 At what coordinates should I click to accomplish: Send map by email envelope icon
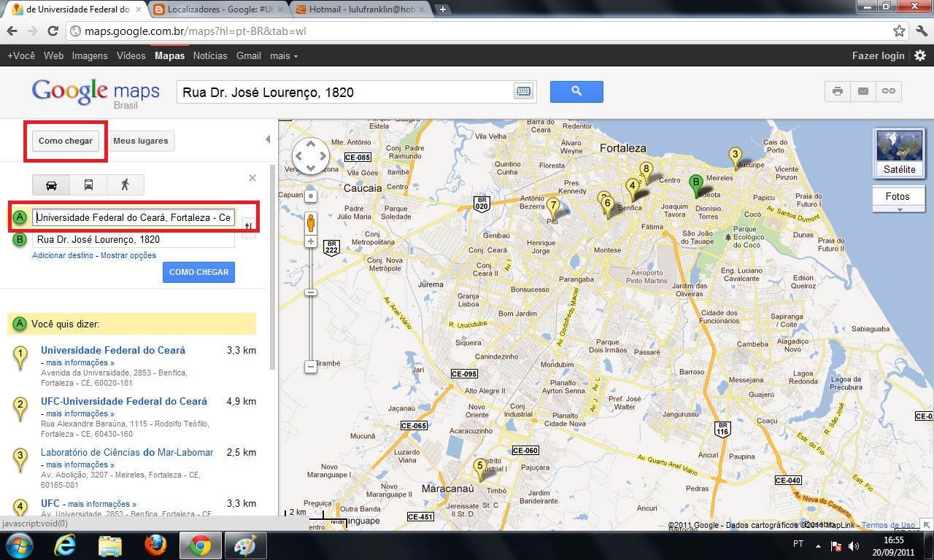[863, 91]
